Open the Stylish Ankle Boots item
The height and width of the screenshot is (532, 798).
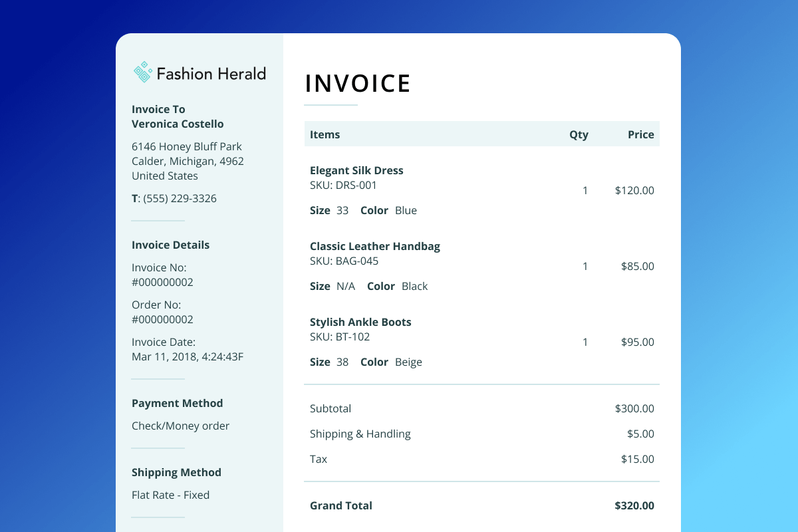pyautogui.click(x=360, y=322)
